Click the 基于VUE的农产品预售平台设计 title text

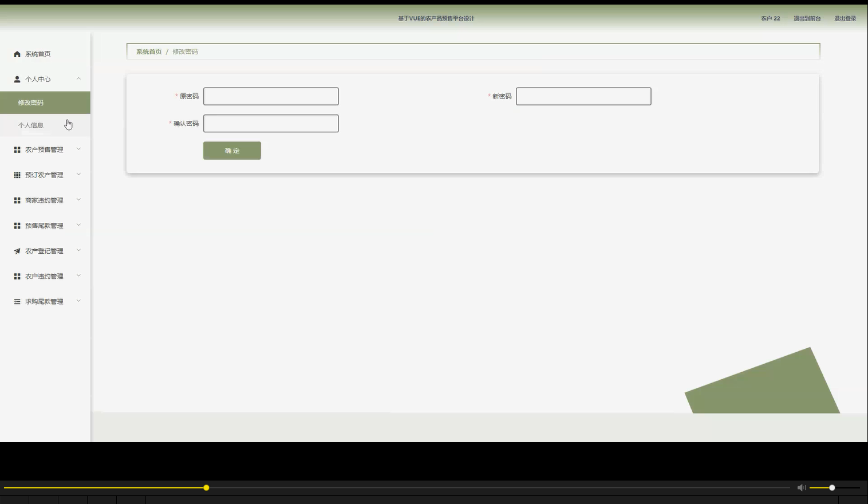click(x=436, y=18)
